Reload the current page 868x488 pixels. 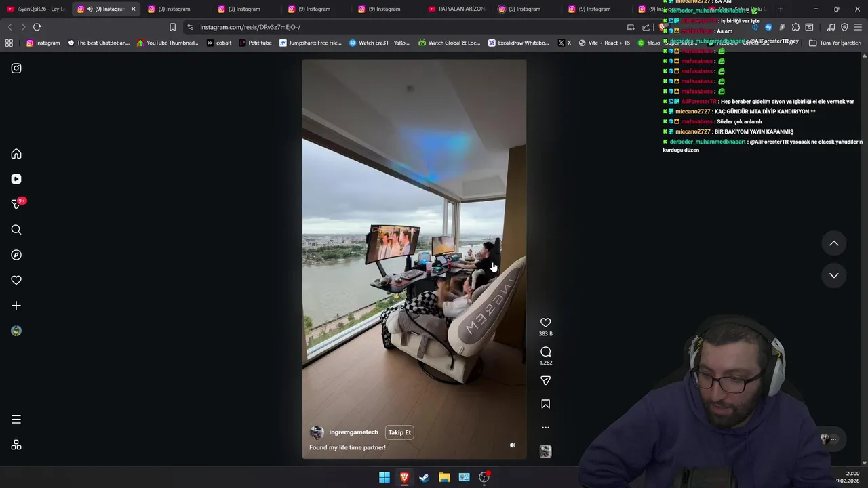point(37,27)
